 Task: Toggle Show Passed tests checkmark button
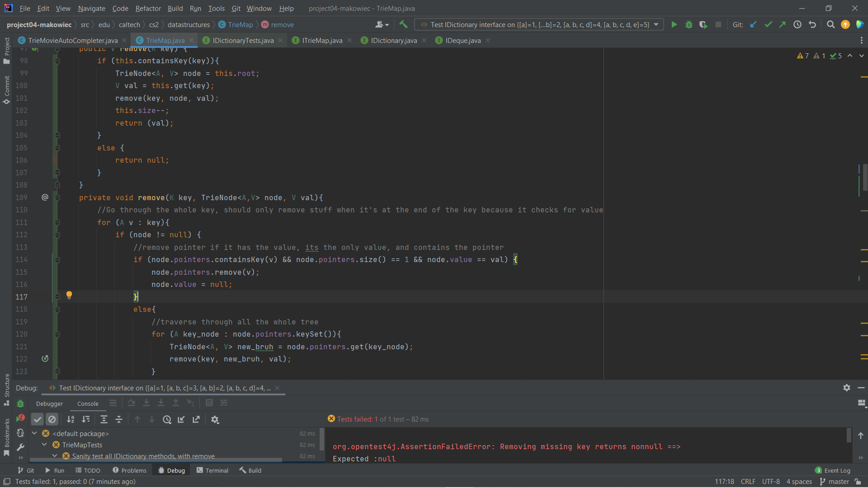[38, 420]
